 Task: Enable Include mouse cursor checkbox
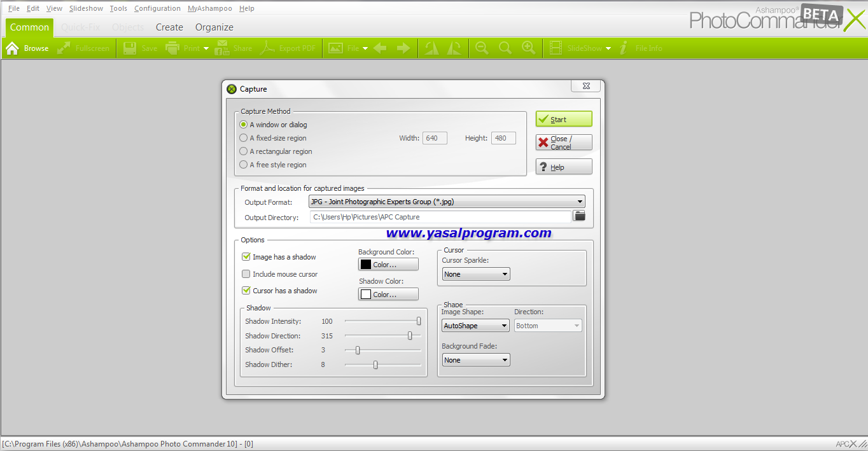pos(246,274)
